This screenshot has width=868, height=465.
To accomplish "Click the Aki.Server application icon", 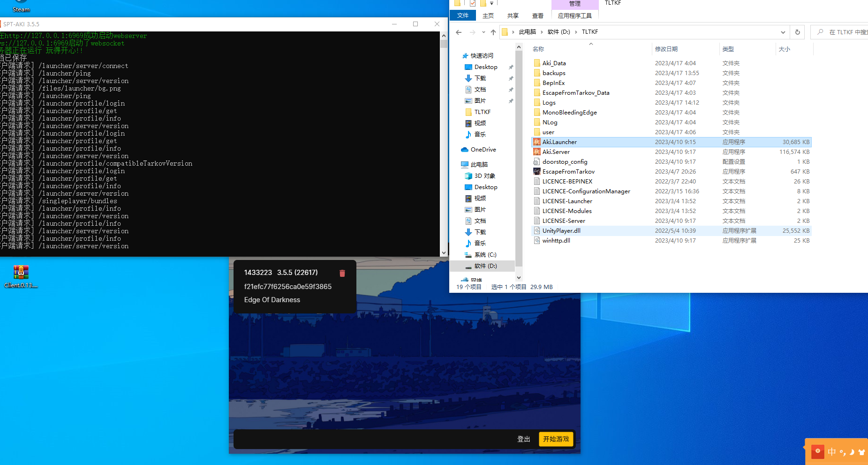I will coord(537,152).
